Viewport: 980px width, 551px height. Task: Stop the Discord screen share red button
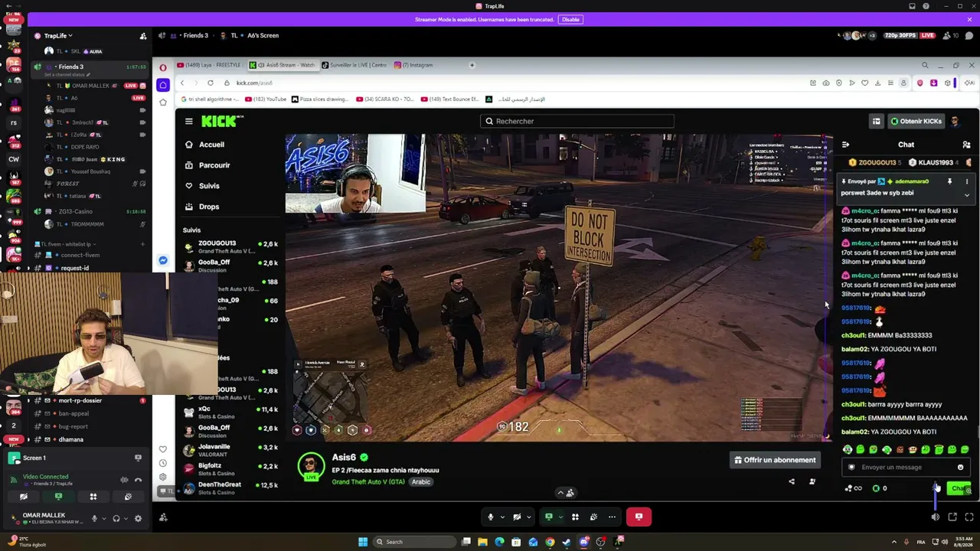pyautogui.click(x=639, y=517)
